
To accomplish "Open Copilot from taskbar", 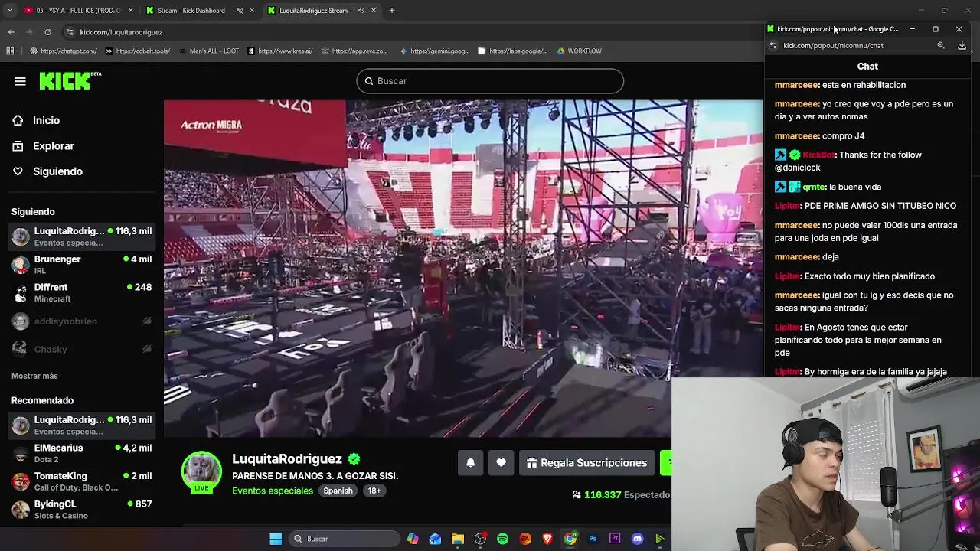I will tap(413, 539).
